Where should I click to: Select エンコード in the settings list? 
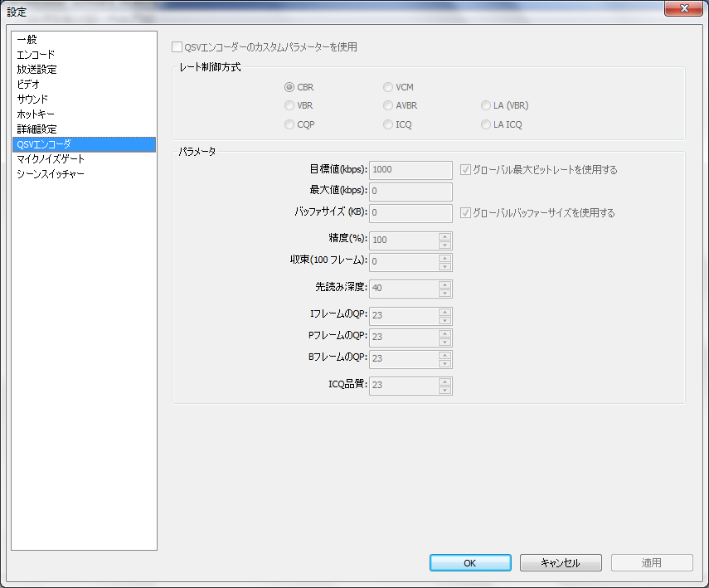pyautogui.click(x=84, y=55)
